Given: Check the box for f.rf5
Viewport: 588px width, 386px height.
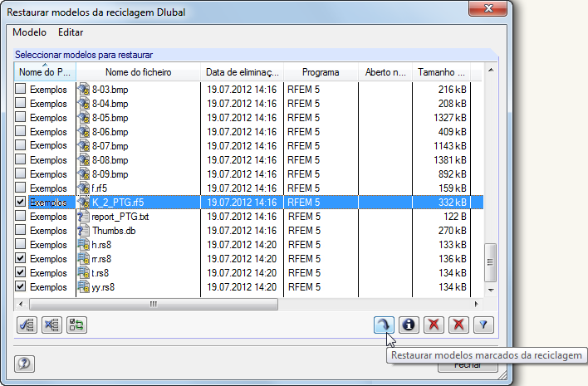Looking at the screenshot, I should 20,188.
